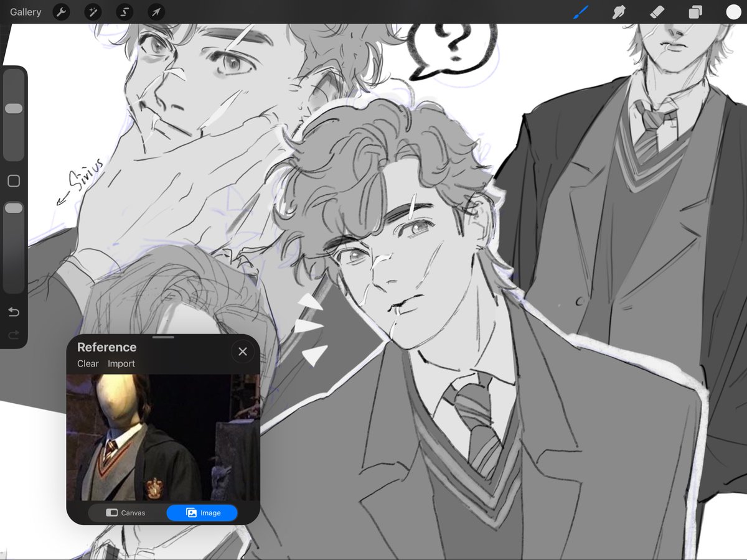Open the Layers panel
The width and height of the screenshot is (747, 560).
(x=695, y=12)
